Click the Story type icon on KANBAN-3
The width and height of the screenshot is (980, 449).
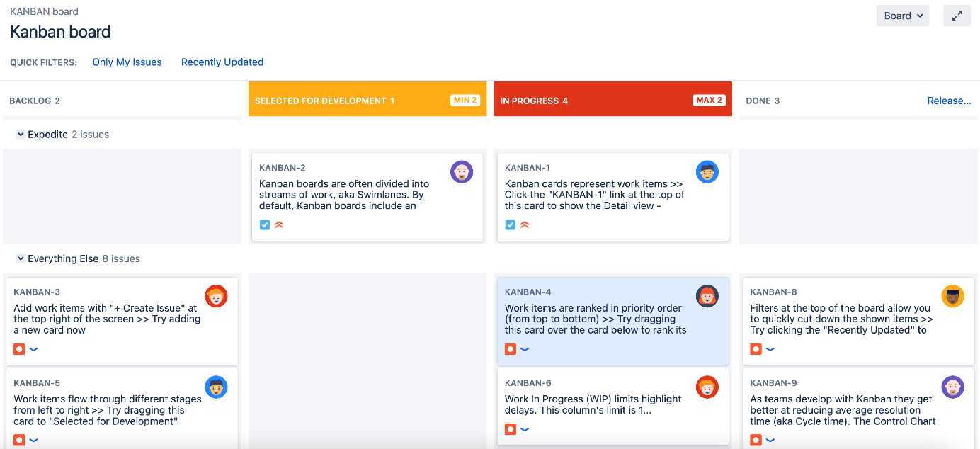[18, 349]
